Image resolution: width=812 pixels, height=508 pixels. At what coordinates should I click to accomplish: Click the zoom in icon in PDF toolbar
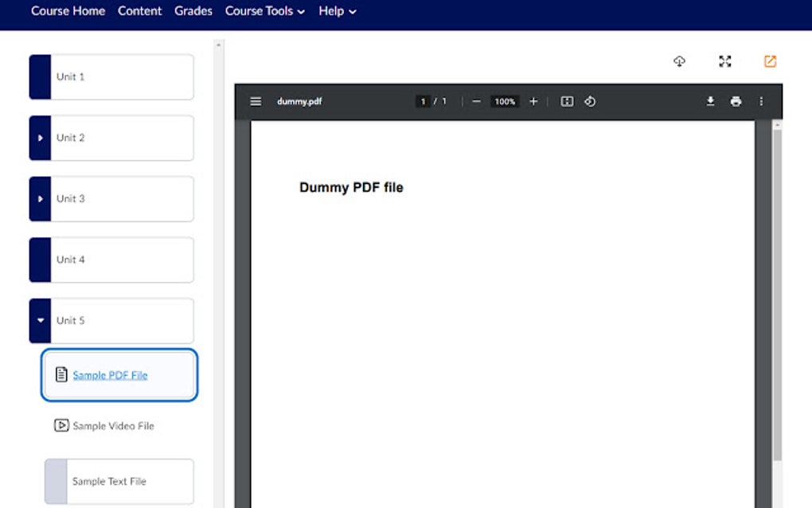[533, 101]
